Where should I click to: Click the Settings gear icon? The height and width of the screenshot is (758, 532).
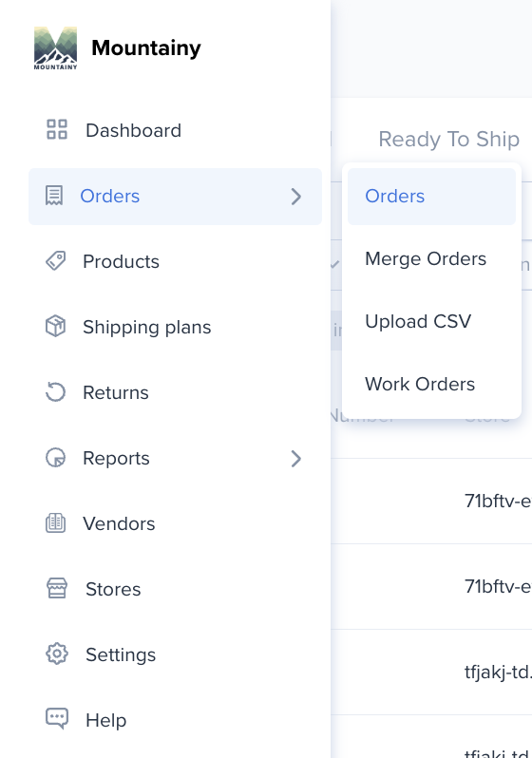[x=57, y=654]
